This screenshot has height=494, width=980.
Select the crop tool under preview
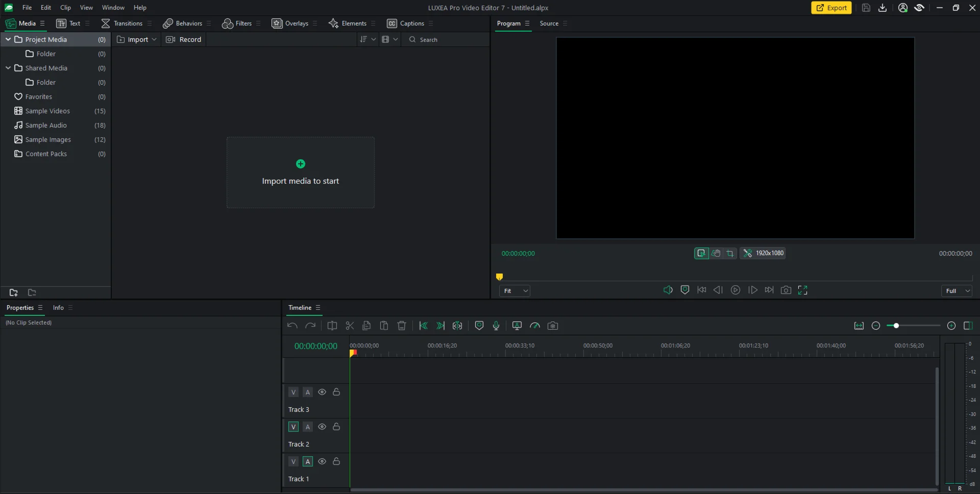(730, 253)
